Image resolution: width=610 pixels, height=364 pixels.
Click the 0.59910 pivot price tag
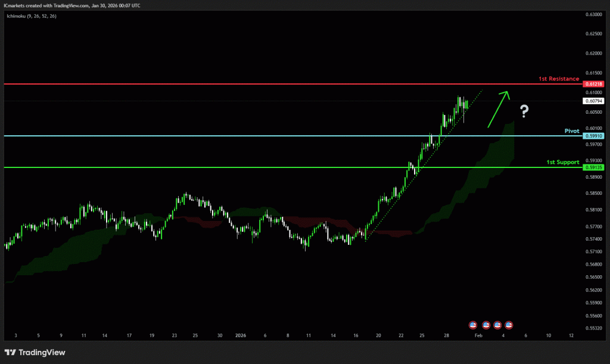tap(594, 136)
